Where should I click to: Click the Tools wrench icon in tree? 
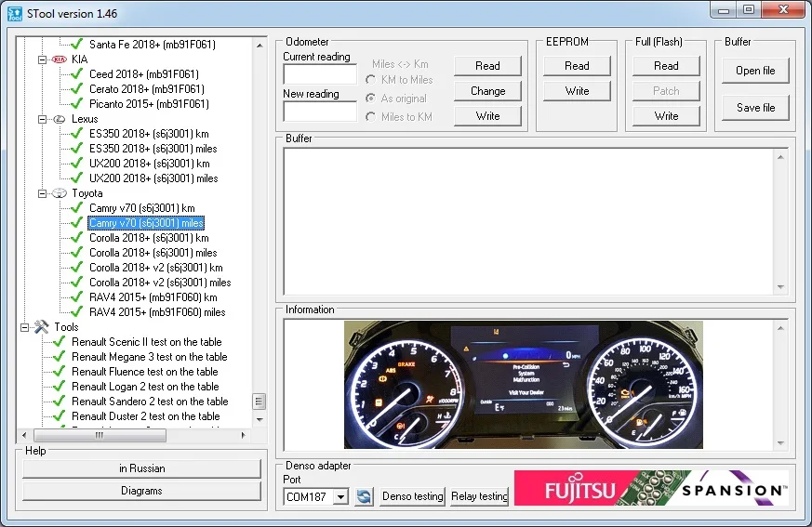coord(42,326)
